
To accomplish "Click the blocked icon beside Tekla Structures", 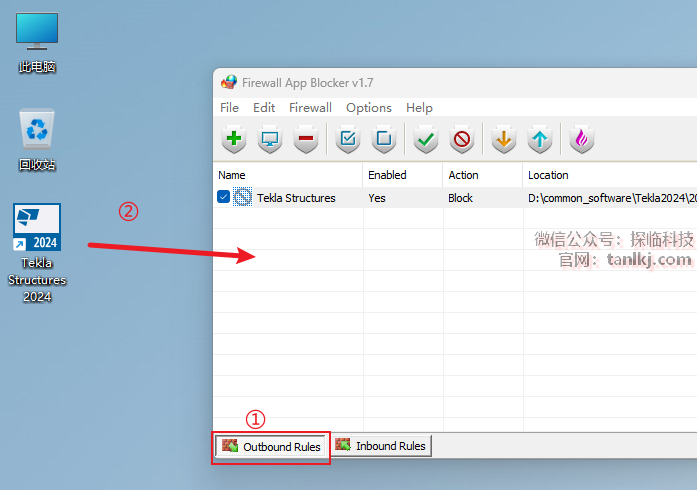I will tap(243, 197).
